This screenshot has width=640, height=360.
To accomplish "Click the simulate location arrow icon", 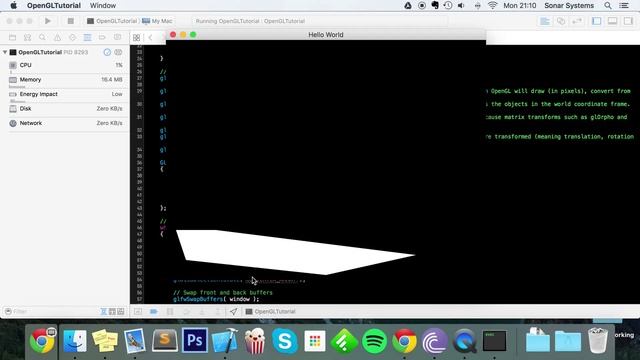I will click(233, 311).
